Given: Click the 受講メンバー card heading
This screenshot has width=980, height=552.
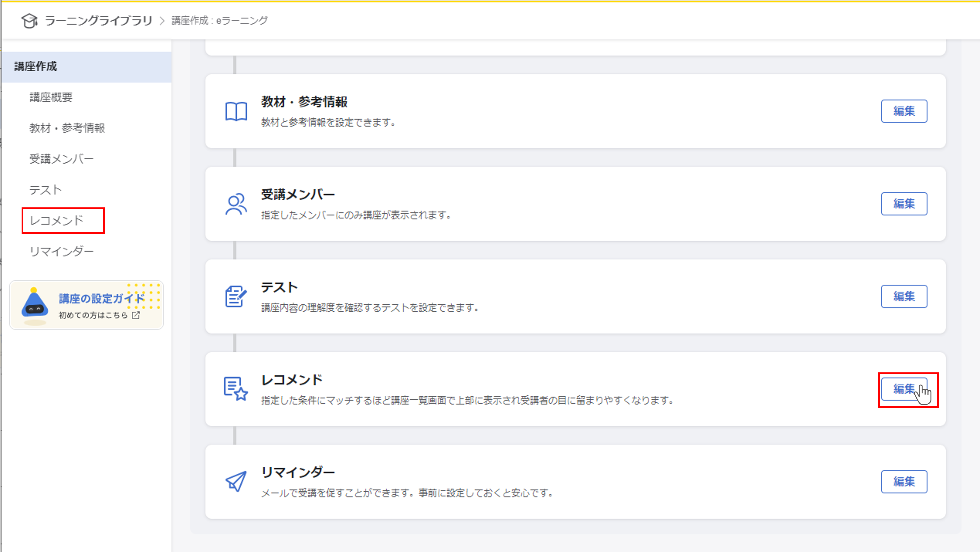Looking at the screenshot, I should click(x=298, y=195).
